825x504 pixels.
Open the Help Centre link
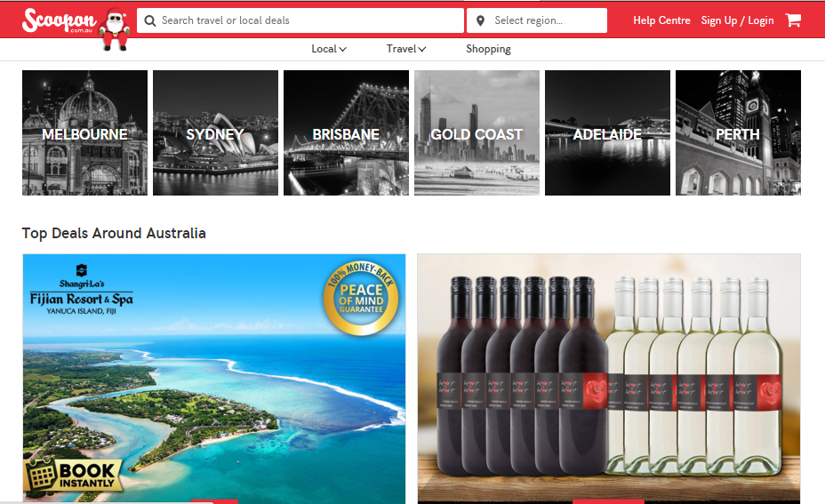[x=661, y=20]
